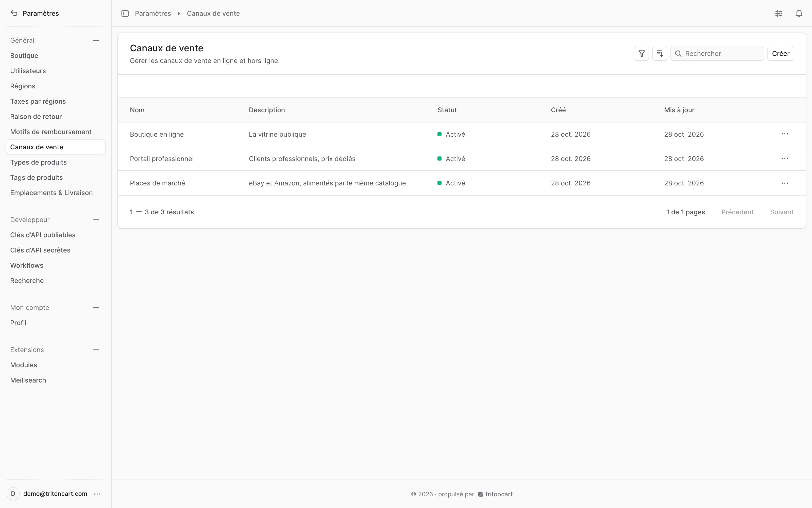Viewport: 812px width, 508px height.
Task: Open Raison de retour
Action: tap(55, 117)
